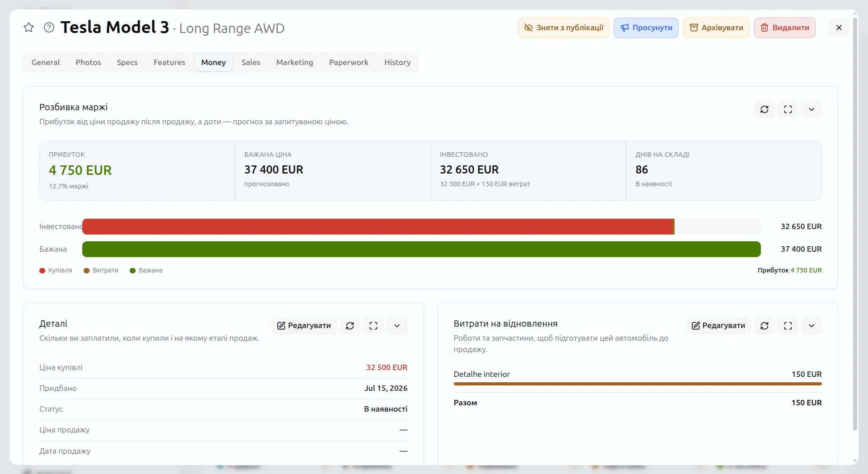
Task: Expand the Деталі panel to fullscreen
Action: [x=373, y=326]
